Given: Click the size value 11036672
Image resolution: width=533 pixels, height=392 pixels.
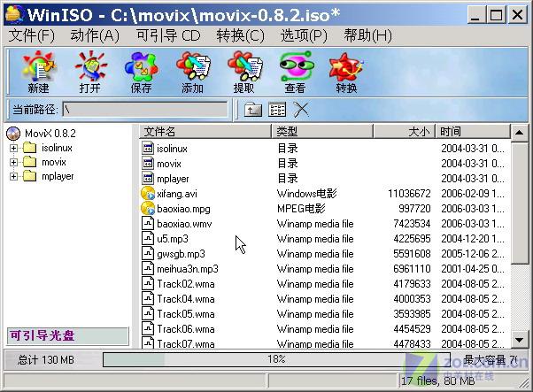Looking at the screenshot, I should [409, 194].
